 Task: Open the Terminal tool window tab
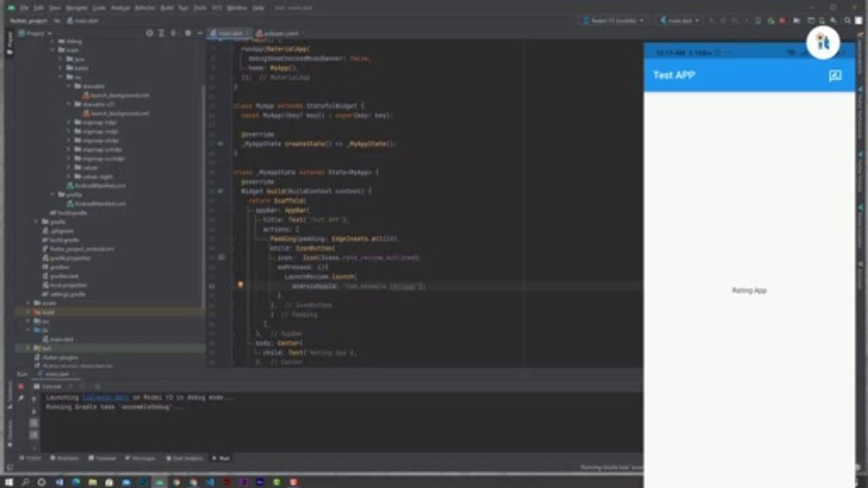coord(102,458)
